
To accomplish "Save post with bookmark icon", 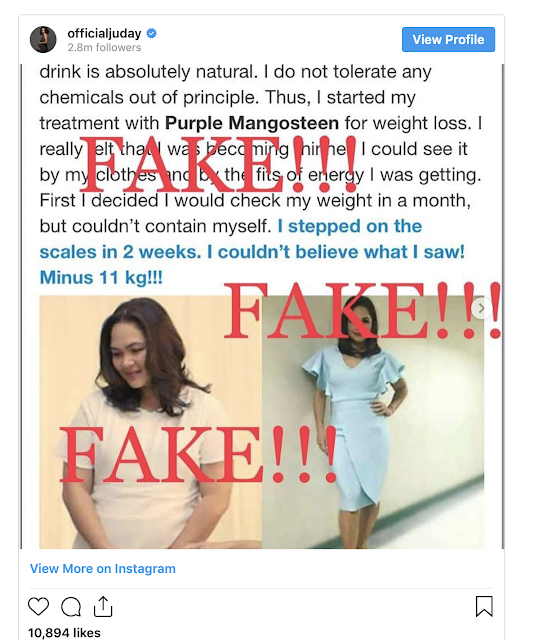I will (x=484, y=607).
